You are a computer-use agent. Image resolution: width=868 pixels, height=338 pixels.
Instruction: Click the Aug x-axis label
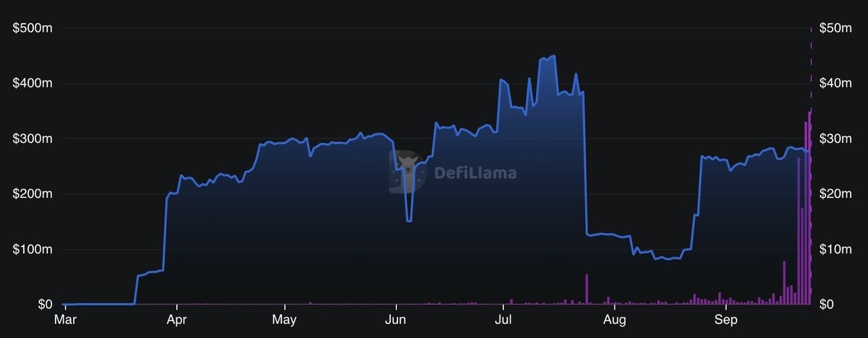coord(614,318)
